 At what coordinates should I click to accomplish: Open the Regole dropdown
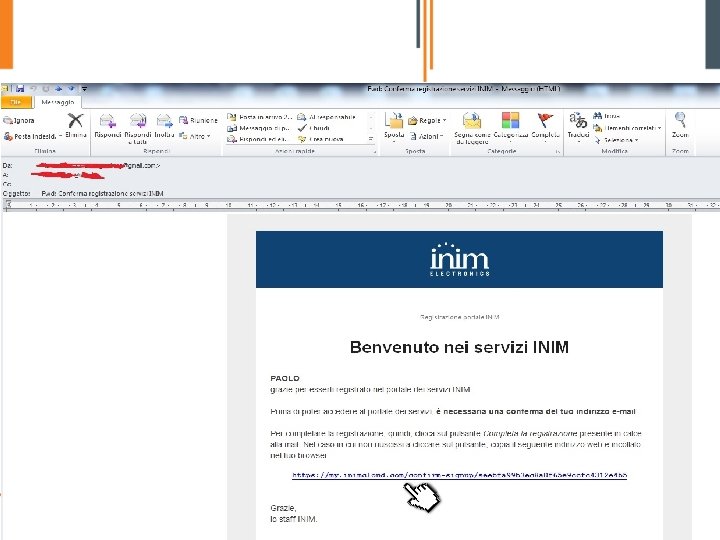coord(427,120)
